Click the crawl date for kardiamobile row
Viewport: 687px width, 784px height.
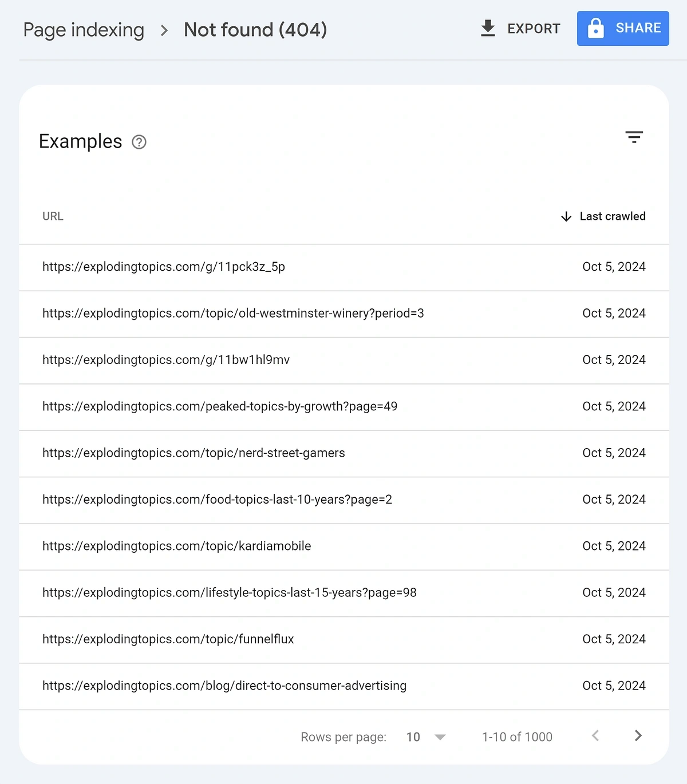point(614,546)
